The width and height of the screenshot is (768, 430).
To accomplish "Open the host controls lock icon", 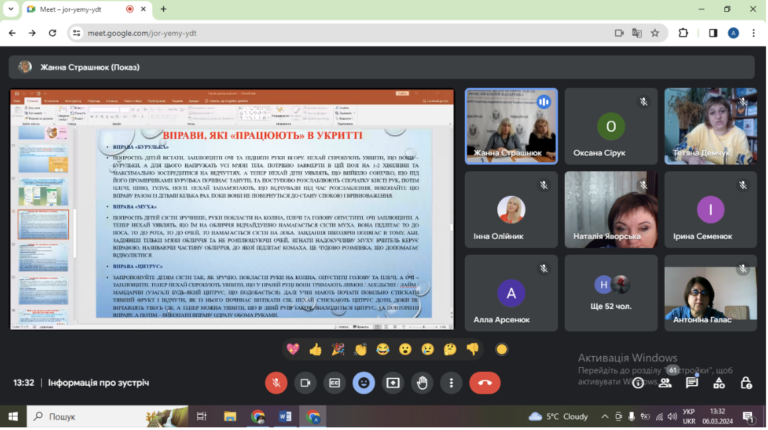I will (x=745, y=383).
